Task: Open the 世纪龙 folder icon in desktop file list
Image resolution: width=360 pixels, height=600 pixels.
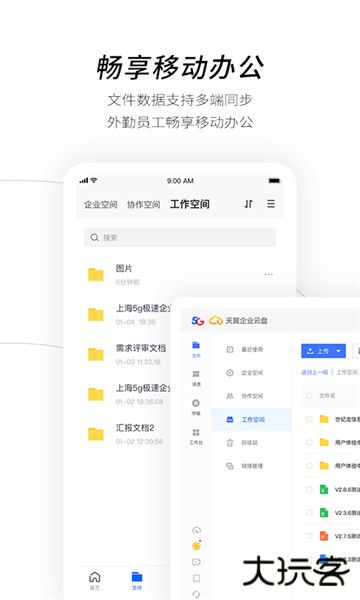Action: tap(324, 419)
